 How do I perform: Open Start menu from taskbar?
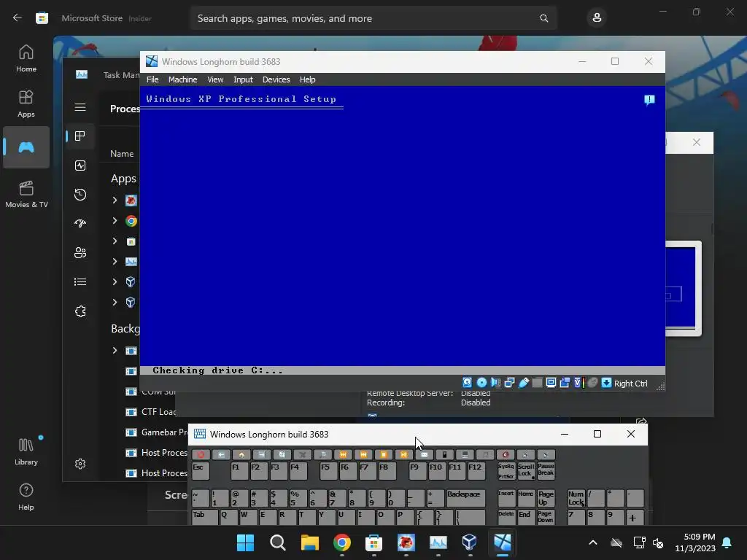click(245, 542)
